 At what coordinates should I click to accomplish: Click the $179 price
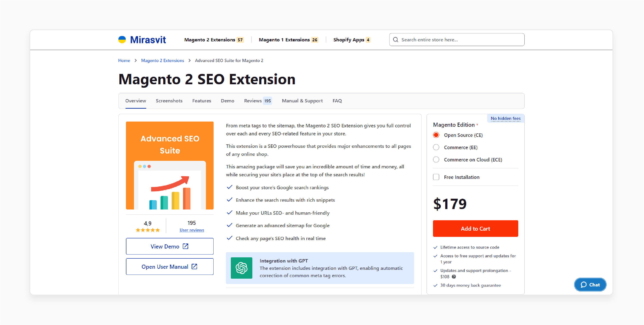[x=450, y=204]
